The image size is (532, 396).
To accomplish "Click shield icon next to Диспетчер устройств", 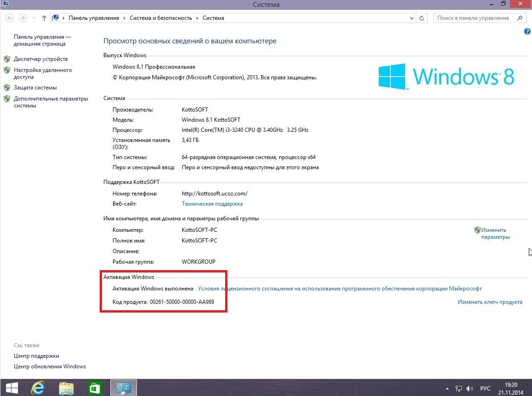I will [x=7, y=59].
